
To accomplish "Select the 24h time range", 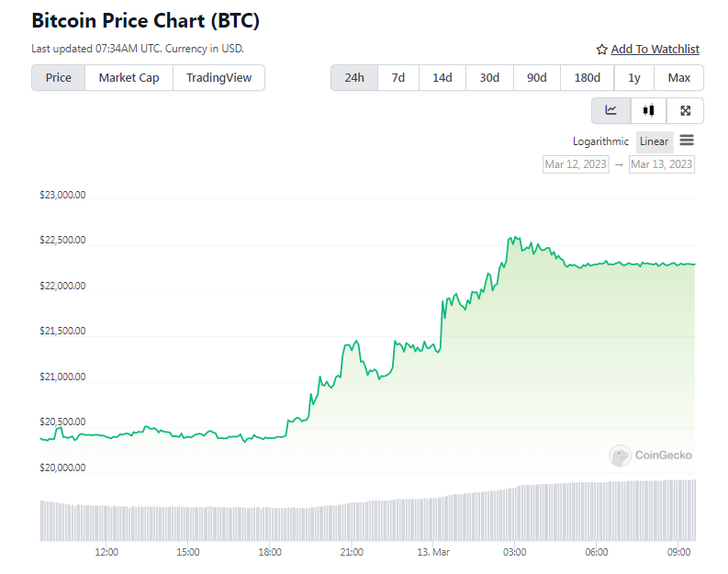I will click(354, 77).
